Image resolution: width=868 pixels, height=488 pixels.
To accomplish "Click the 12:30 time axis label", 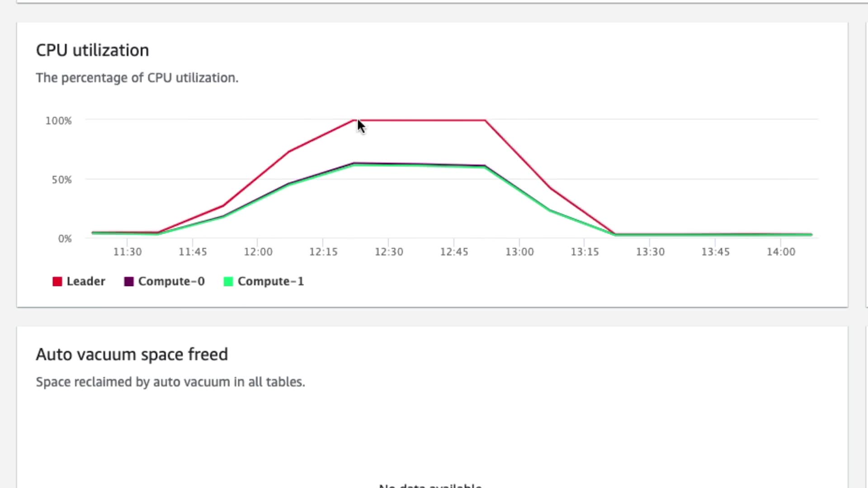I will click(x=389, y=252).
